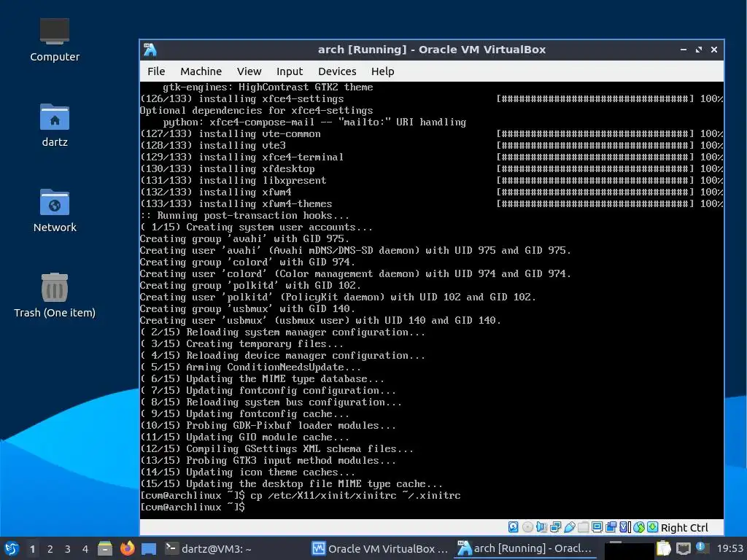Click the update notification tray icon
Viewport: 747px width, 560px height.
coord(701,548)
